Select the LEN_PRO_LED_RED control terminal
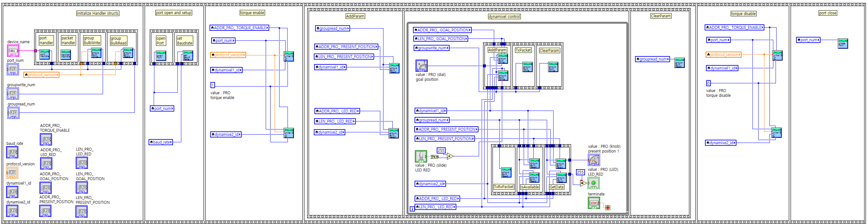Viewport: 868px width, 224px height. [82, 163]
